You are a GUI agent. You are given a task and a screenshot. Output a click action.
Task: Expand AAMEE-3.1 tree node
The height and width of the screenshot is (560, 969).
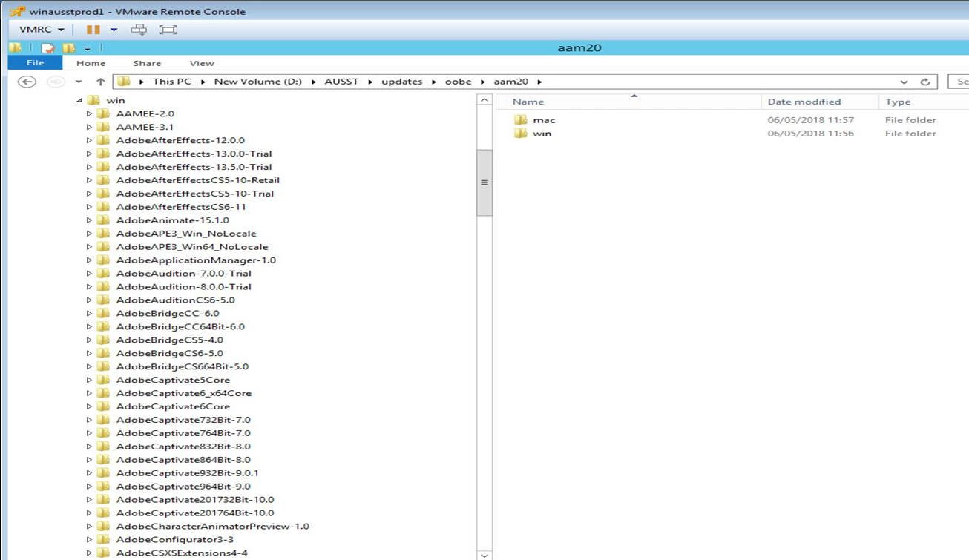coord(89,127)
